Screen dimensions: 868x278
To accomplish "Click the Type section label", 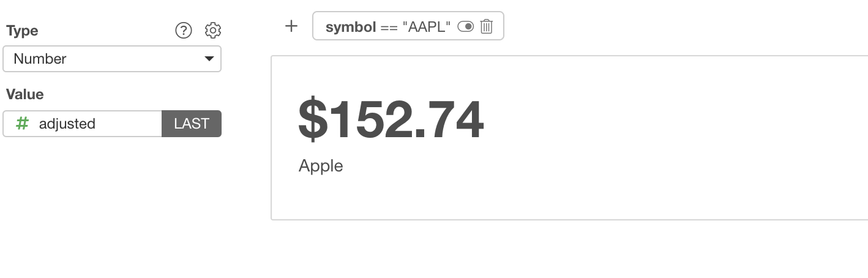I will (x=22, y=31).
